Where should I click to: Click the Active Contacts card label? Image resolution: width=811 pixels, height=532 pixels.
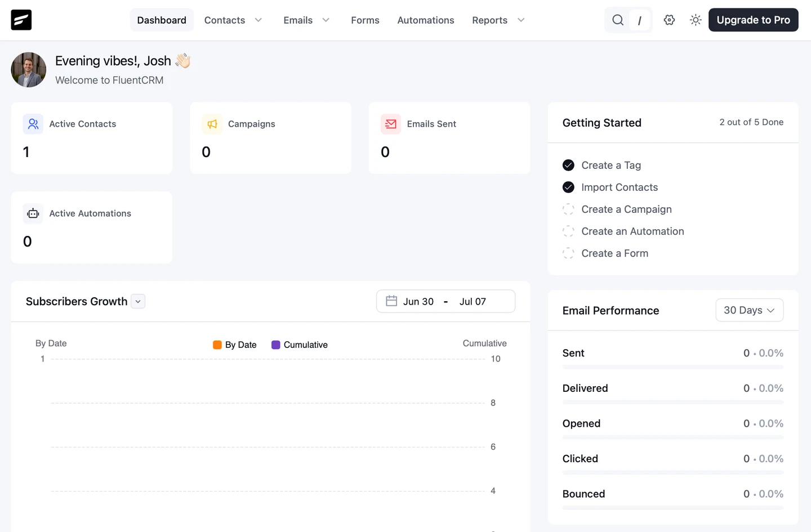click(83, 124)
